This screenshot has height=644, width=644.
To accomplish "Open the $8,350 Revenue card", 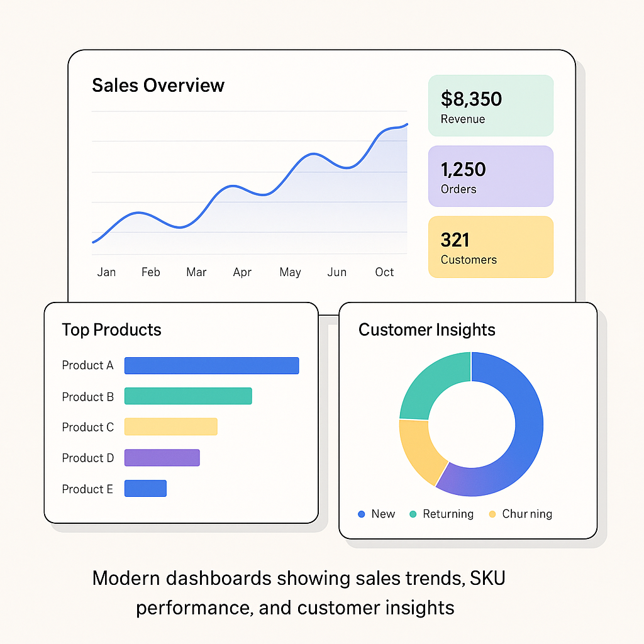I will 491,106.
